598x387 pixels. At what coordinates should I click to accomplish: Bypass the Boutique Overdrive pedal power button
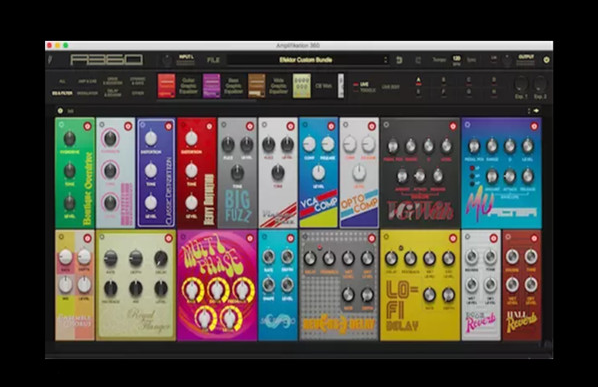pos(88,127)
